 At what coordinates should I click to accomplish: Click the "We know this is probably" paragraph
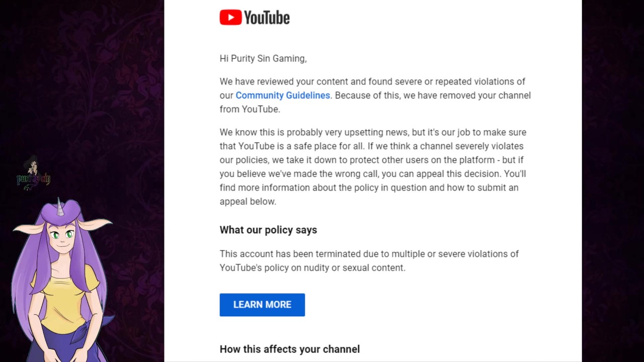click(x=373, y=167)
